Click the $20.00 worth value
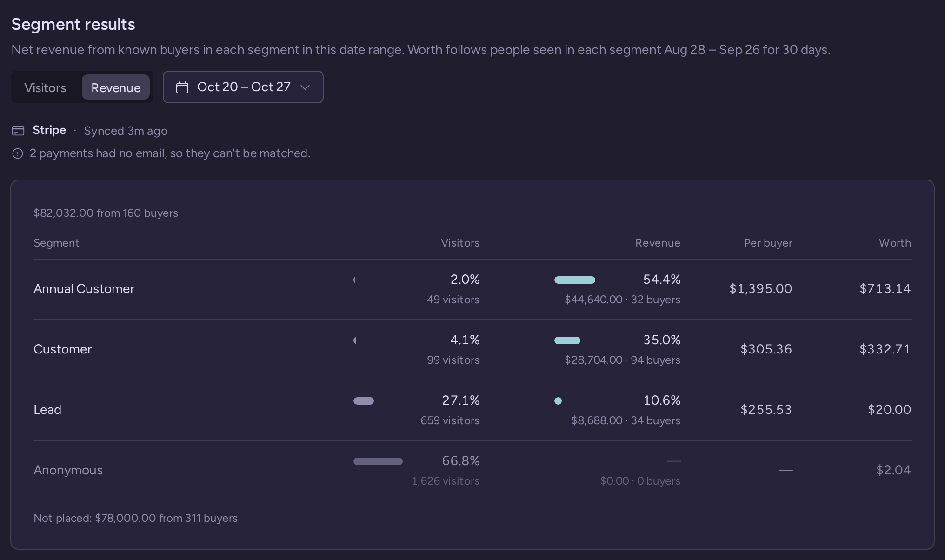The height and width of the screenshot is (560, 945). (x=889, y=410)
